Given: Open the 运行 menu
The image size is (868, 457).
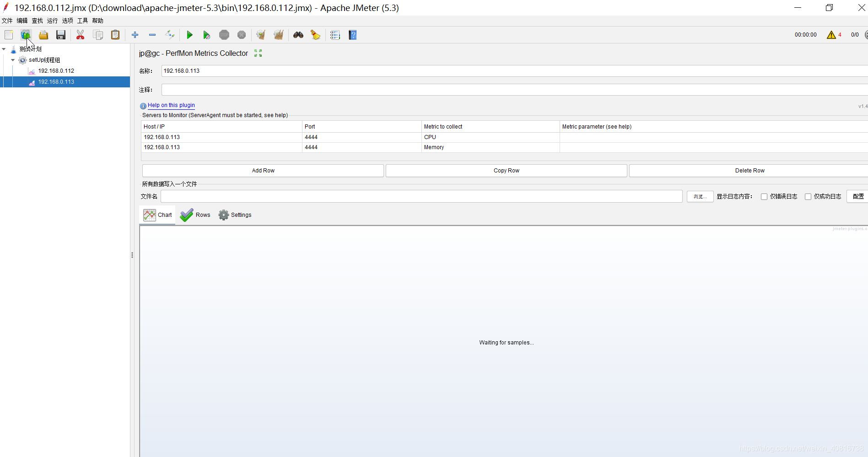Looking at the screenshot, I should click(x=52, y=21).
